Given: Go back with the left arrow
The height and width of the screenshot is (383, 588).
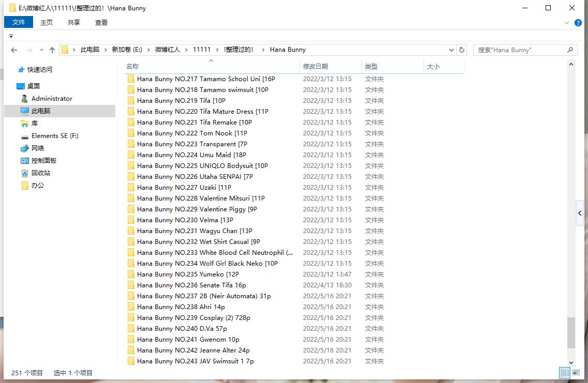Looking at the screenshot, I should tap(14, 50).
